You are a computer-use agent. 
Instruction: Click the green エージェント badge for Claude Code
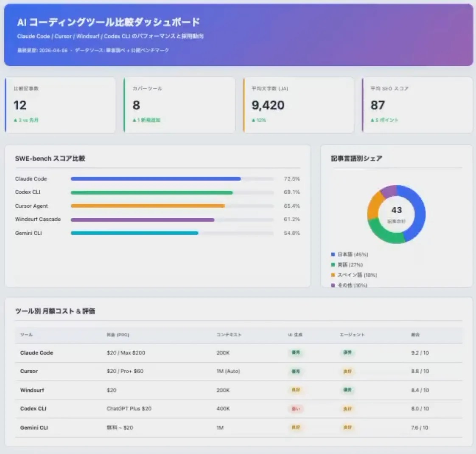coord(347,352)
